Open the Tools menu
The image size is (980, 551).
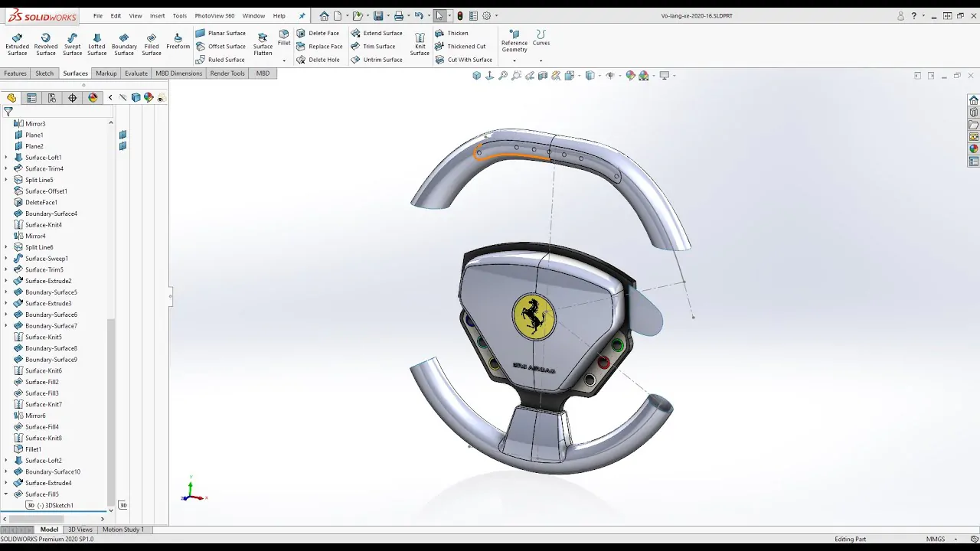tap(180, 15)
